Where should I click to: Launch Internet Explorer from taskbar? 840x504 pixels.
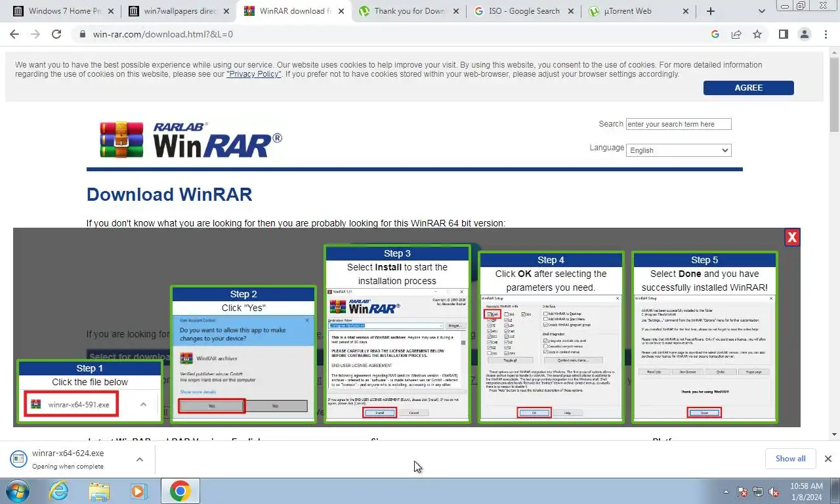click(x=58, y=491)
